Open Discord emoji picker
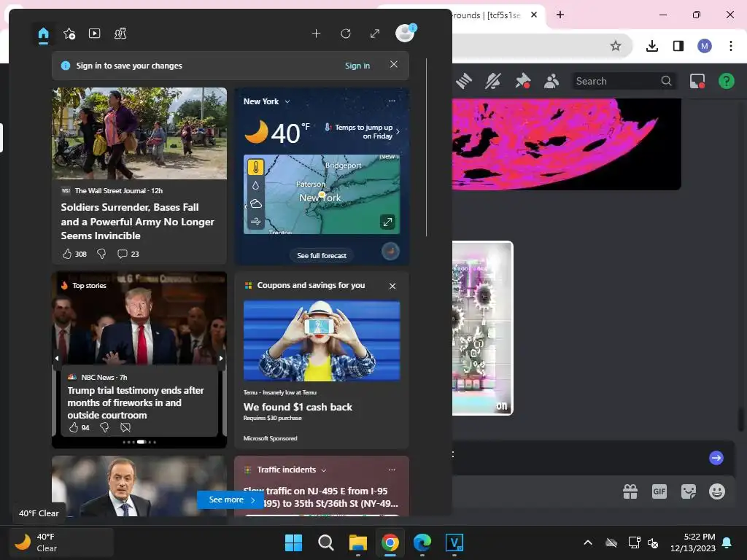Viewport: 747px width, 560px height. pyautogui.click(x=717, y=491)
